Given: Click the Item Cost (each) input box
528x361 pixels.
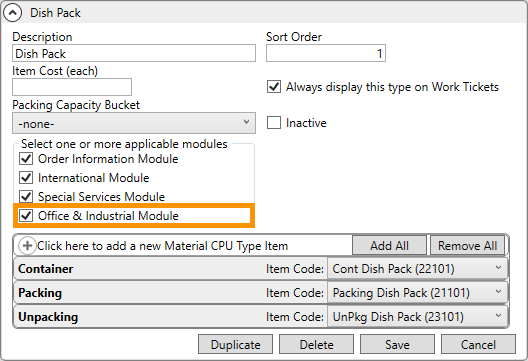Looking at the screenshot, I should (x=72, y=87).
